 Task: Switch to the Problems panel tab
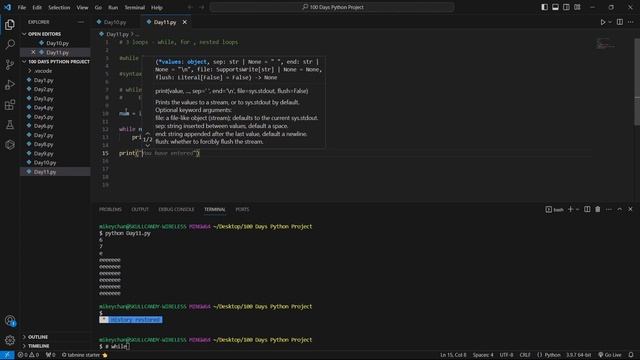(110, 209)
